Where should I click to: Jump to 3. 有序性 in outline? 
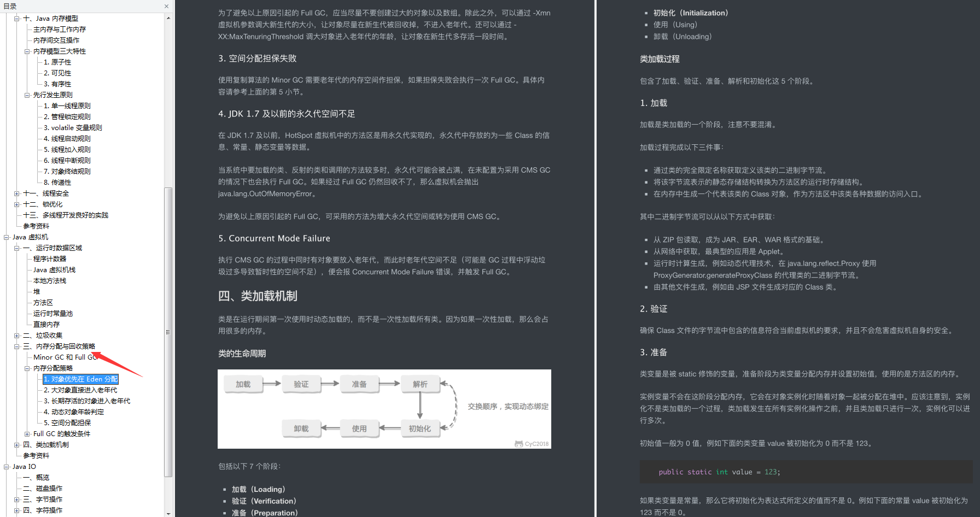[57, 84]
